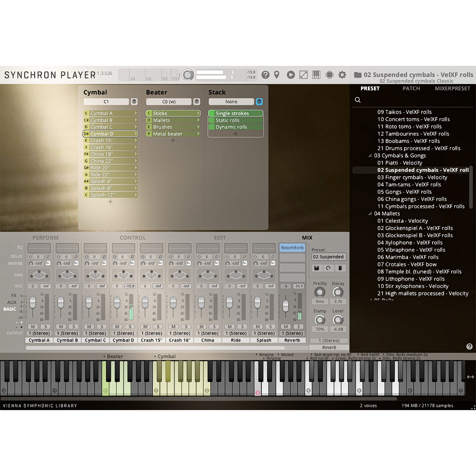
Task: Click the resize window icon
Action: coord(303,75)
